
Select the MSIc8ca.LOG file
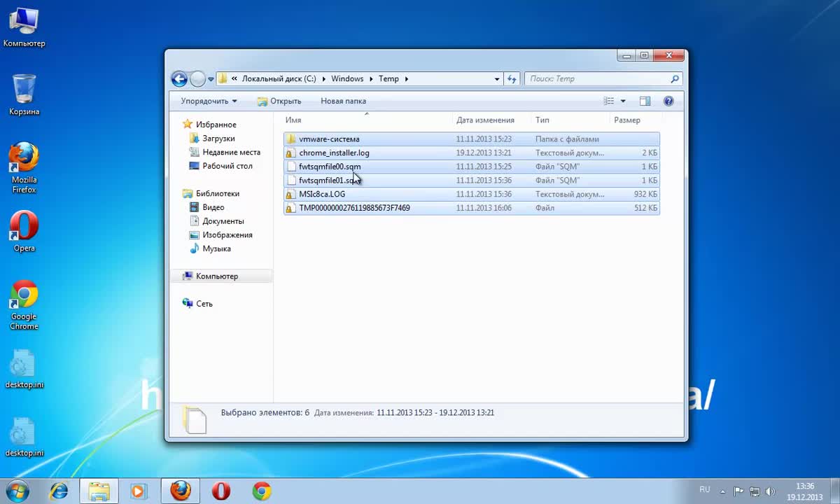coord(472,194)
